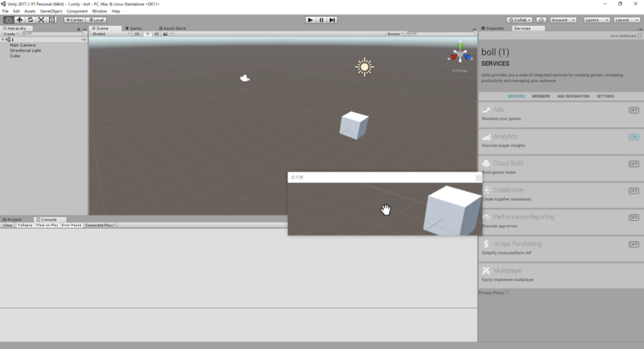The height and width of the screenshot is (349, 644).
Task: Open the Layers dropdown
Action: tap(597, 19)
